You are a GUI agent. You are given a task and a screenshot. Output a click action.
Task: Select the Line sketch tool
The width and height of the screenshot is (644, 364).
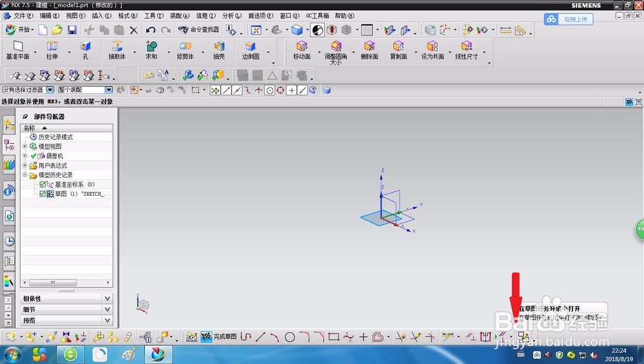260,337
